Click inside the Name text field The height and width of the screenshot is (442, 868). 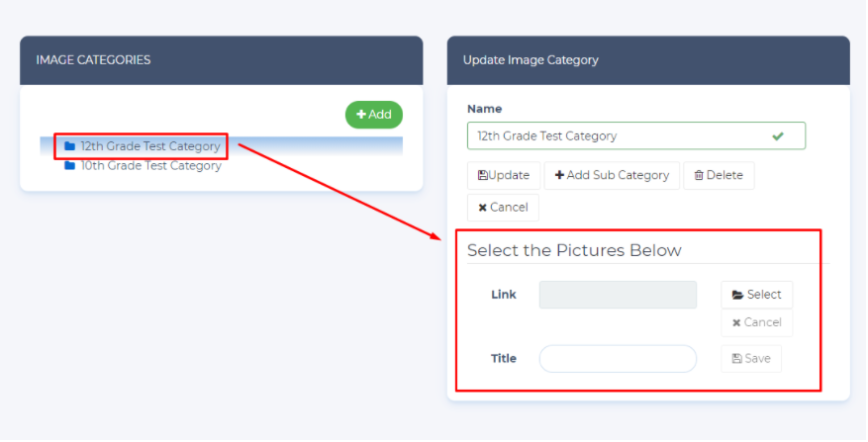pyautogui.click(x=614, y=136)
